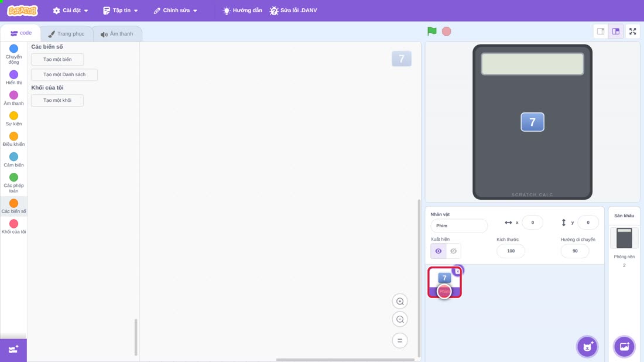Open the Tập tin dropdown menu
This screenshot has height=362, width=644.
121,11
